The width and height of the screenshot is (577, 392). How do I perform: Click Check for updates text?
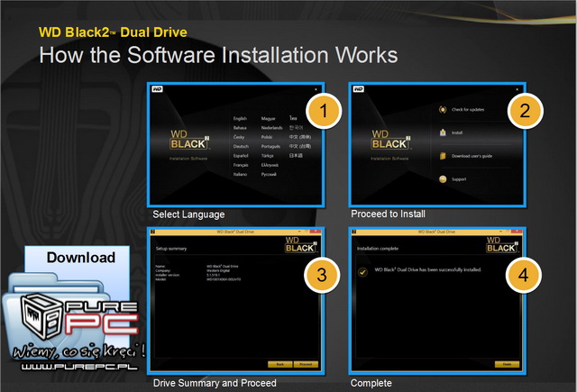pos(468,110)
